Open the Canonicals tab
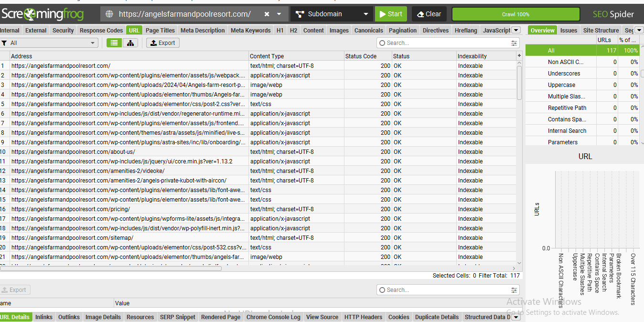The image size is (644, 322). (x=368, y=30)
